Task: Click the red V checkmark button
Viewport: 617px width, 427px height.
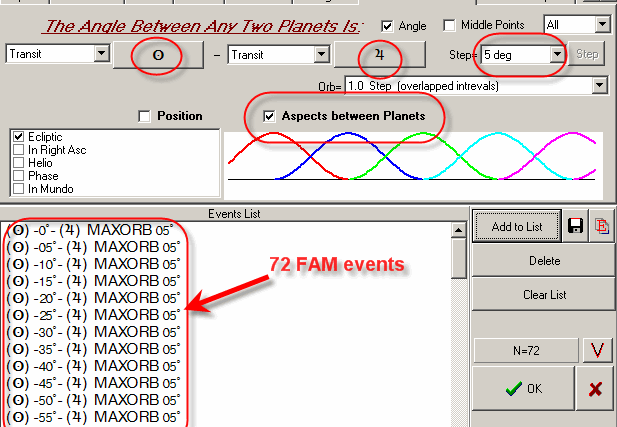Action: pyautogui.click(x=597, y=350)
